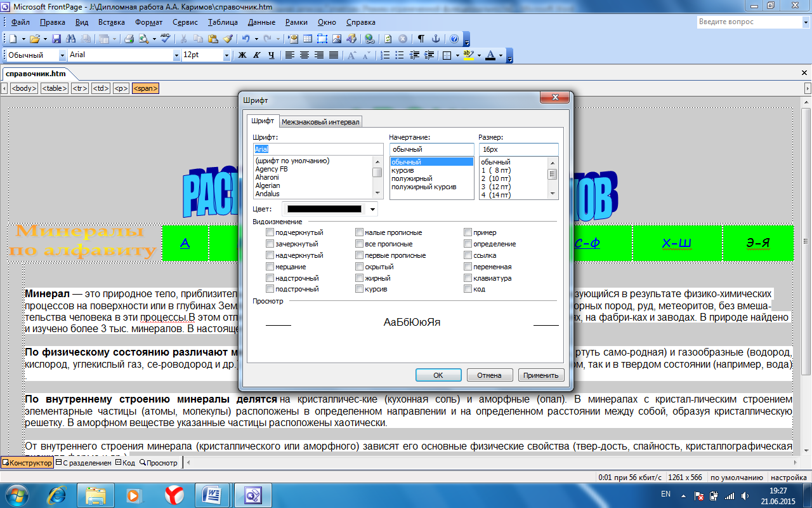This screenshot has width=812, height=508.
Task: Apply Italic (К) formatting
Action: tap(257, 55)
